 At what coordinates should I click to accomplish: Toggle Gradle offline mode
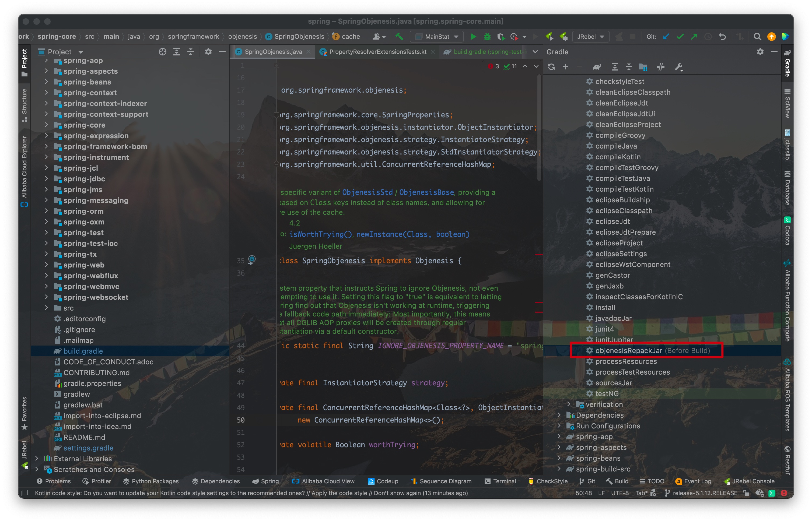click(x=660, y=67)
